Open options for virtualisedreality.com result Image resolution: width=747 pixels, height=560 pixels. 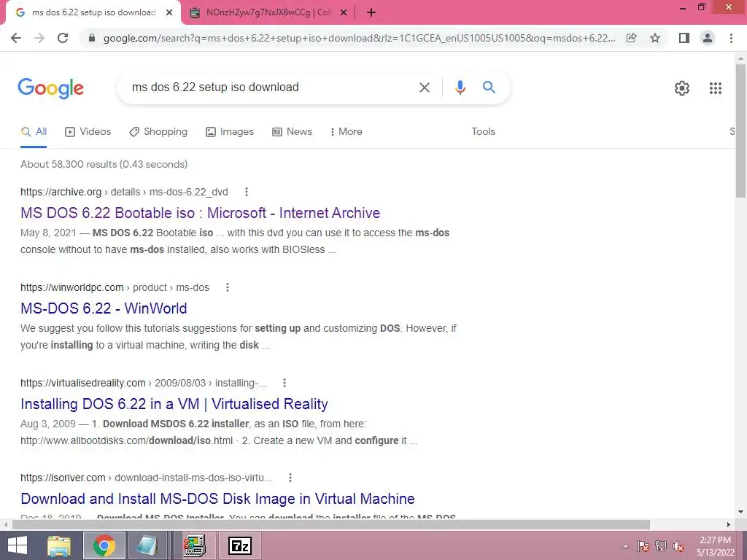pos(284,383)
